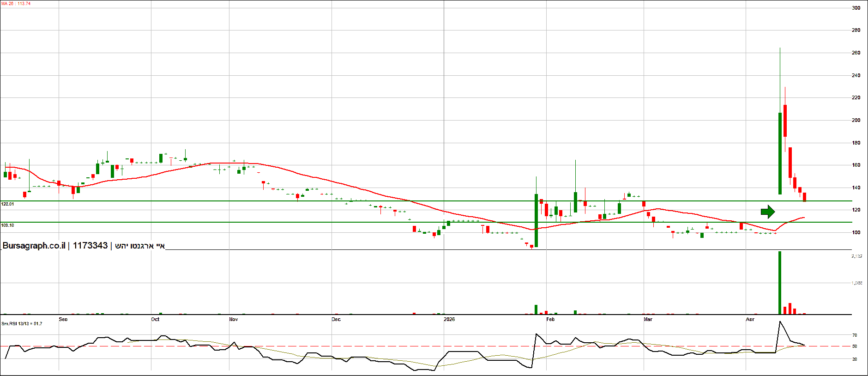Select the Sep month marker on timeline
This screenshot has height=376, width=868.
click(63, 319)
